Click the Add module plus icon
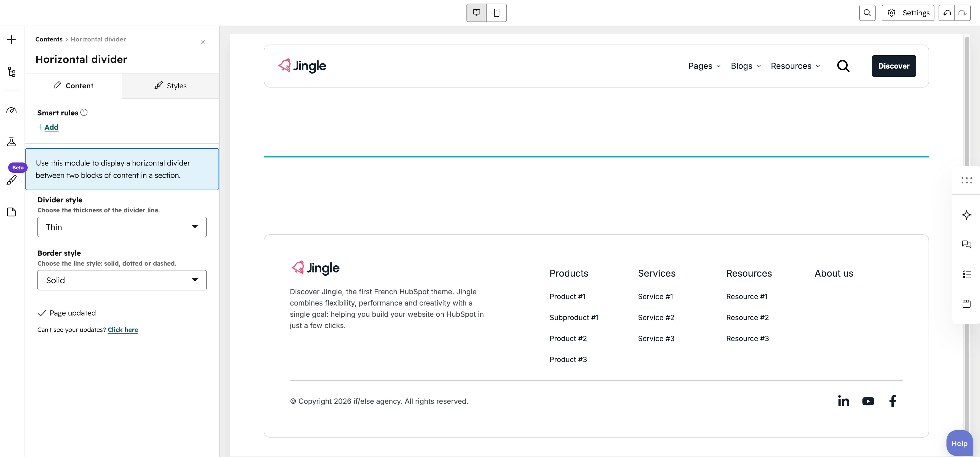The height and width of the screenshot is (457, 980). pos(12,40)
